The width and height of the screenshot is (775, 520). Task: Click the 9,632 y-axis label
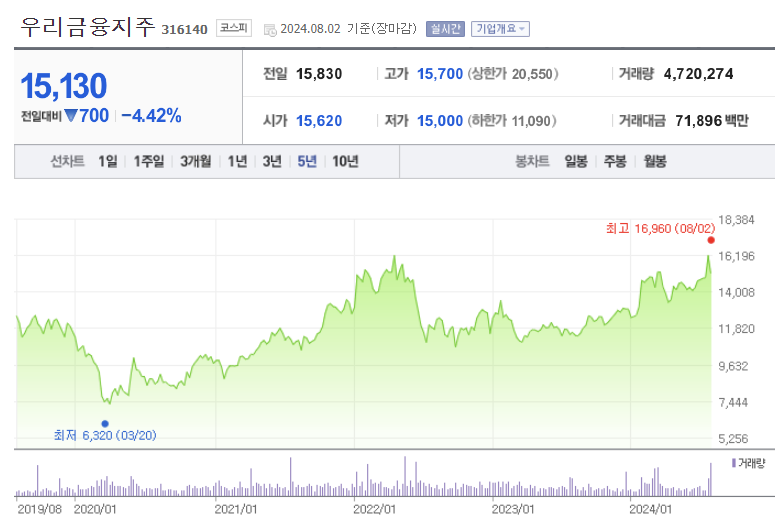pyautogui.click(x=733, y=366)
